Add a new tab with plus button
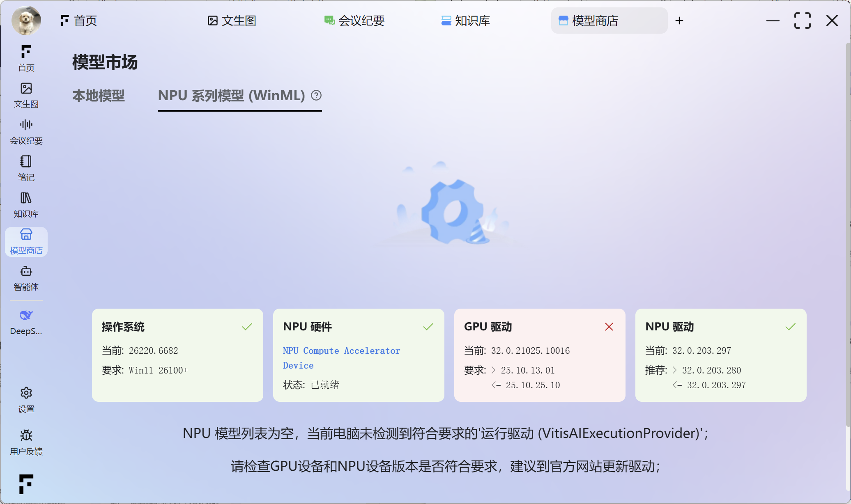The image size is (851, 504). pyautogui.click(x=679, y=21)
